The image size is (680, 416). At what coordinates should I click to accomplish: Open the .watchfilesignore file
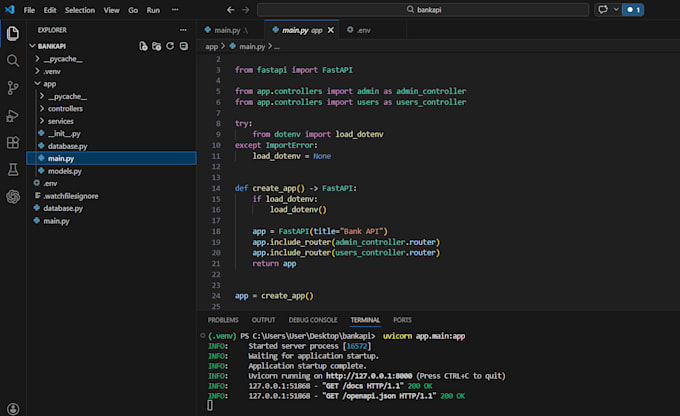111,196
